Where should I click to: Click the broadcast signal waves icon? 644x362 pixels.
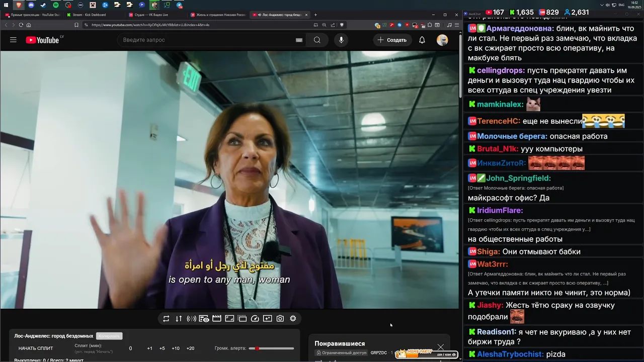point(191,318)
